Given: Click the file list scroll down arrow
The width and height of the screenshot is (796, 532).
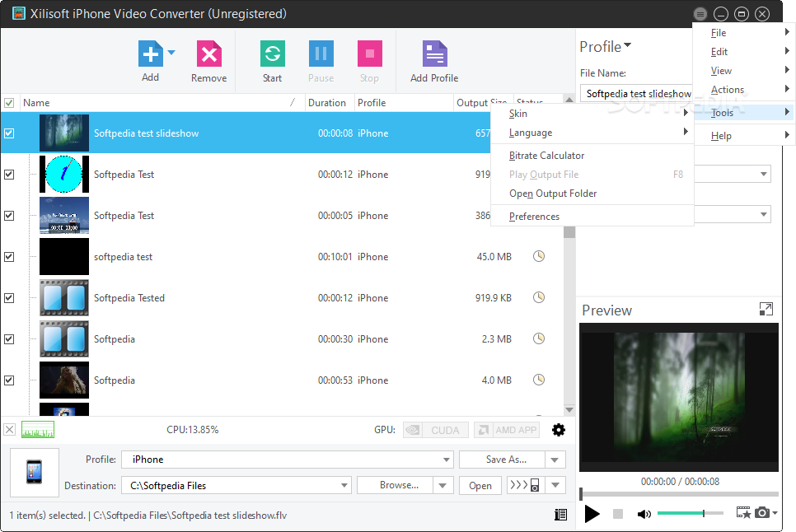Looking at the screenshot, I should point(569,410).
